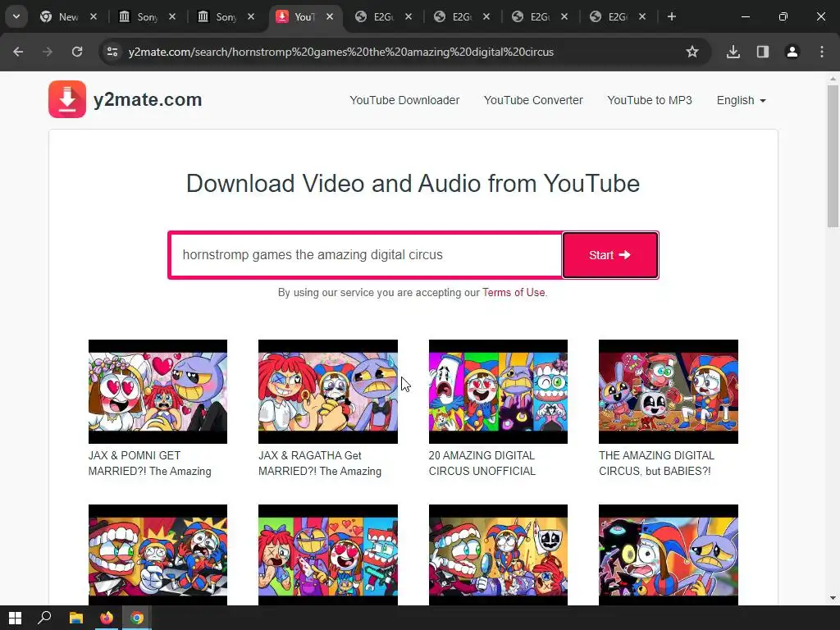Screen dimensions: 840x630
Task: Open second-row thumbnail with colorful character panels
Action: point(328,555)
